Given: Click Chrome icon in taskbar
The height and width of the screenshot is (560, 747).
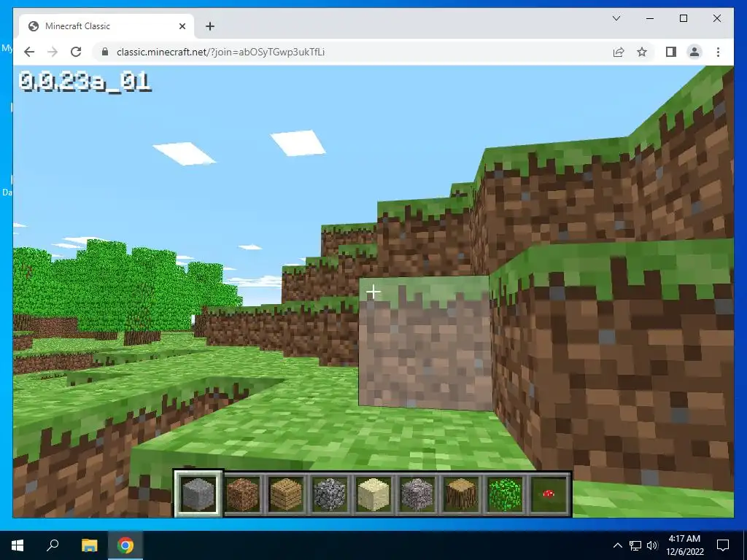Looking at the screenshot, I should (x=125, y=545).
